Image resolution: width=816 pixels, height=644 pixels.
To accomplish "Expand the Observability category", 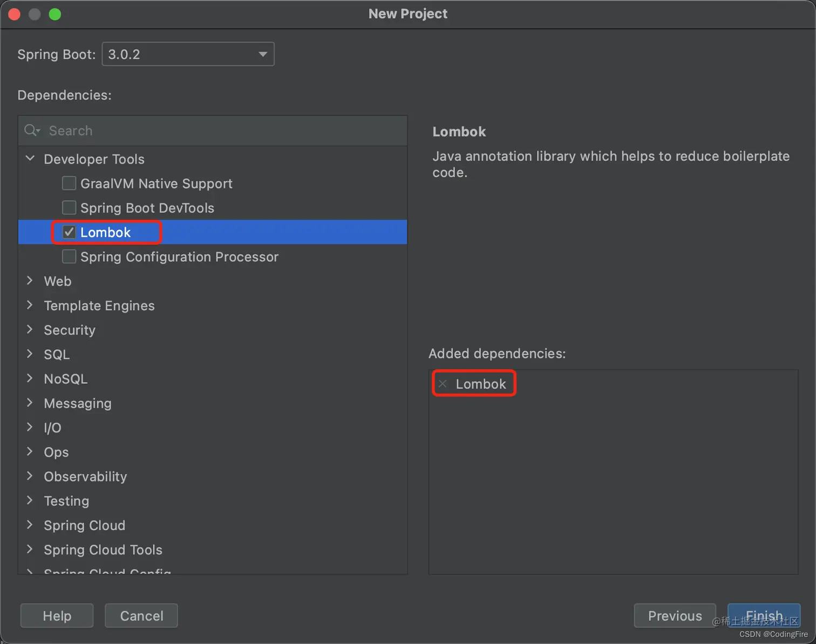I will click(30, 476).
